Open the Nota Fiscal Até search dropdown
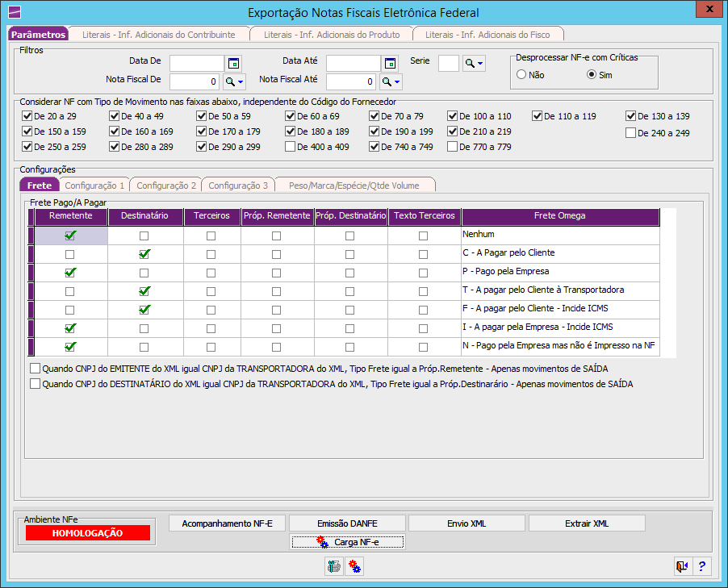728x588 pixels. 391,81
